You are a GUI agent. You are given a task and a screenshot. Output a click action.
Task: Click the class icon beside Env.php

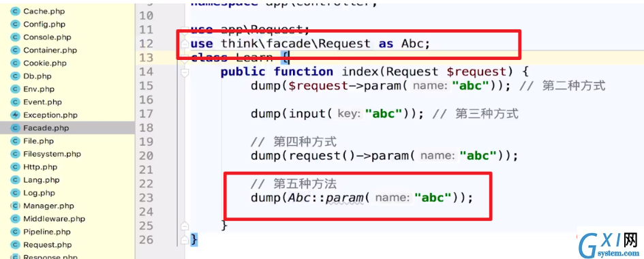pyautogui.click(x=15, y=89)
